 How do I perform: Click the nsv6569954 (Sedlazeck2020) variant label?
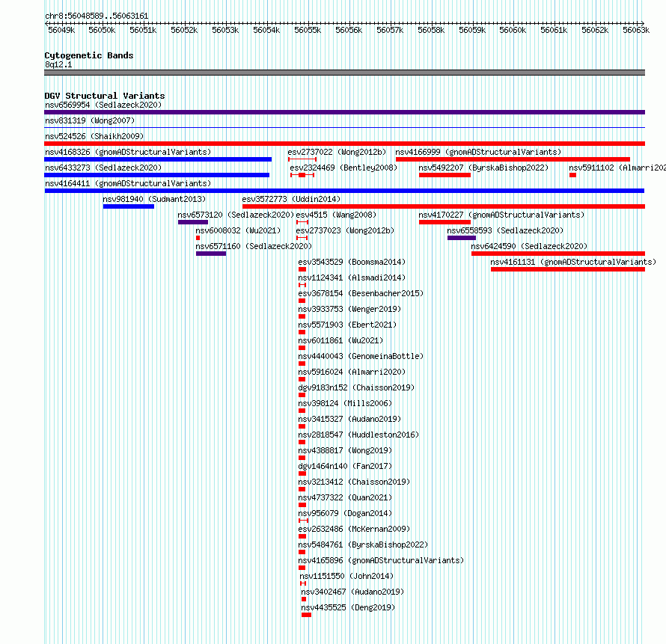(103, 105)
